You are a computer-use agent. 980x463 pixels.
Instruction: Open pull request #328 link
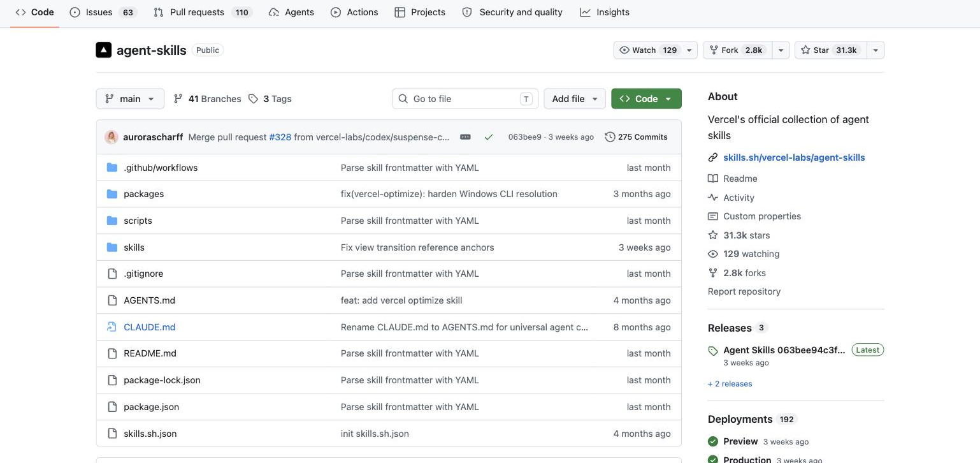[x=280, y=137]
